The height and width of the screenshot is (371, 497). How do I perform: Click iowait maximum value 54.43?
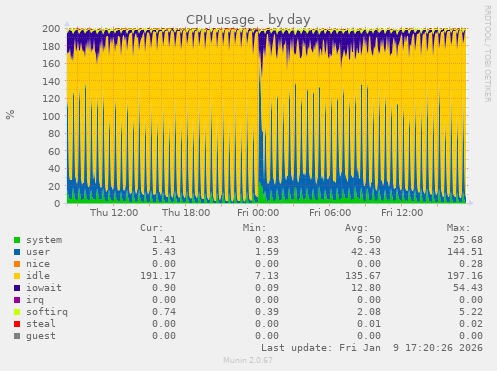[468, 288]
